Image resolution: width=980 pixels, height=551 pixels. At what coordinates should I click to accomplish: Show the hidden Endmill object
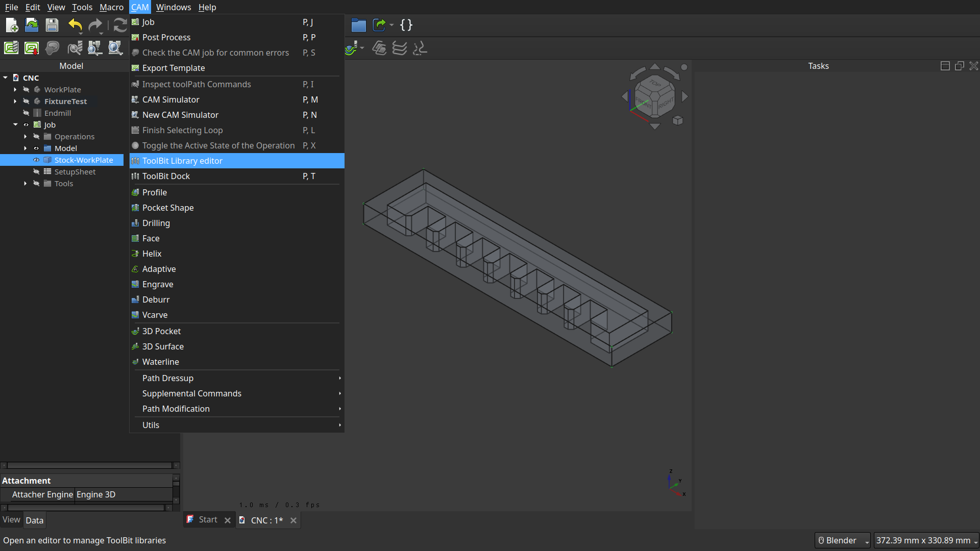coord(26,113)
